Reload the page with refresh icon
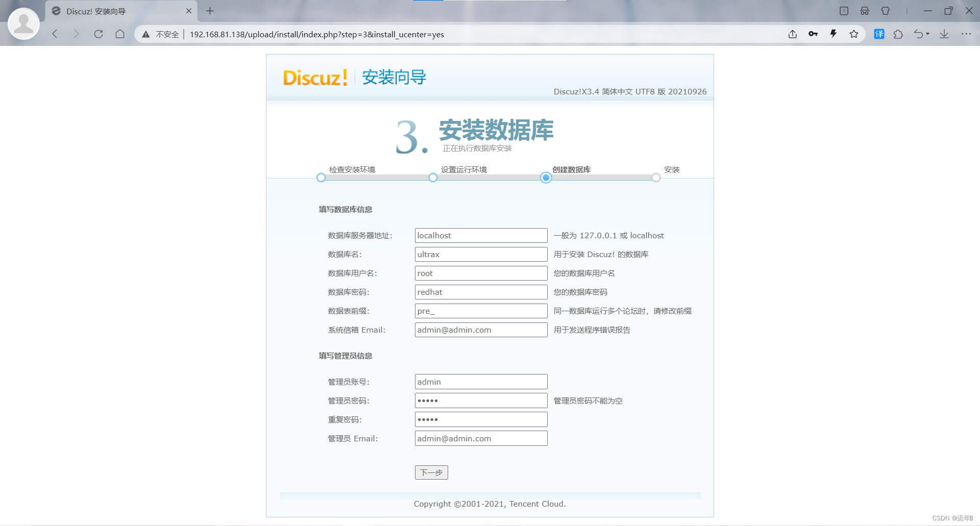 (99, 34)
